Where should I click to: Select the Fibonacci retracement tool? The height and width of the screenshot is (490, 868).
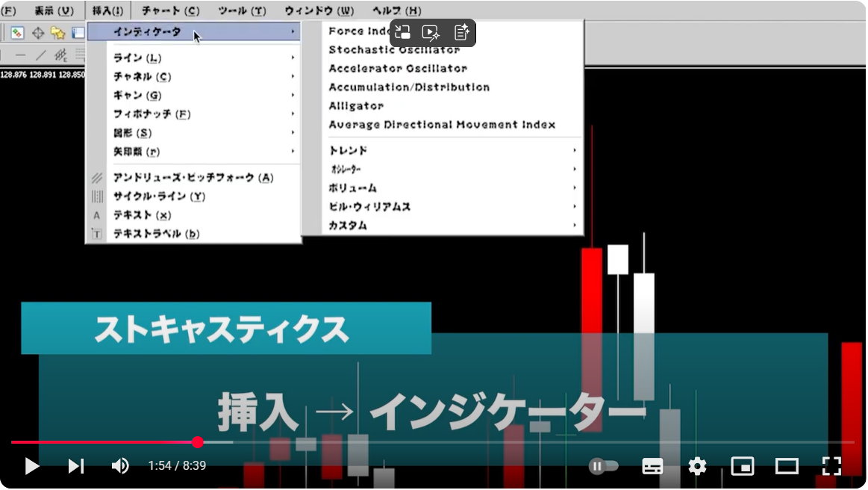tap(81, 55)
